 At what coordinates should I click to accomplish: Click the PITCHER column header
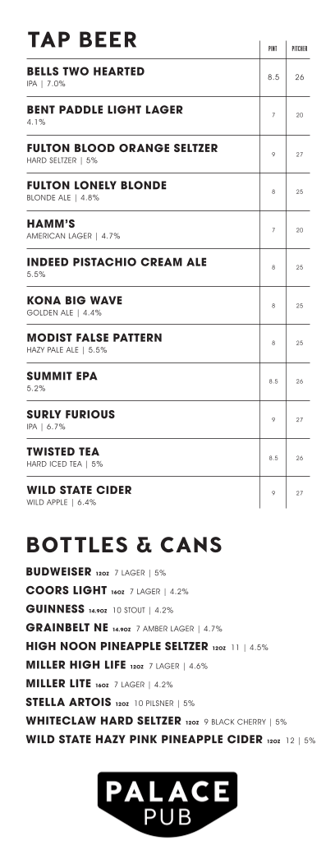tap(299, 48)
